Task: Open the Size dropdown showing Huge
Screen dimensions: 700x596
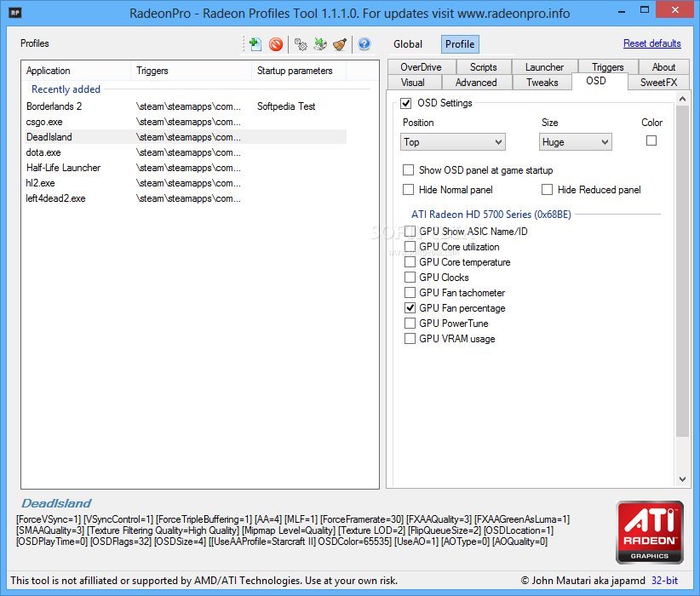Action: (x=575, y=142)
